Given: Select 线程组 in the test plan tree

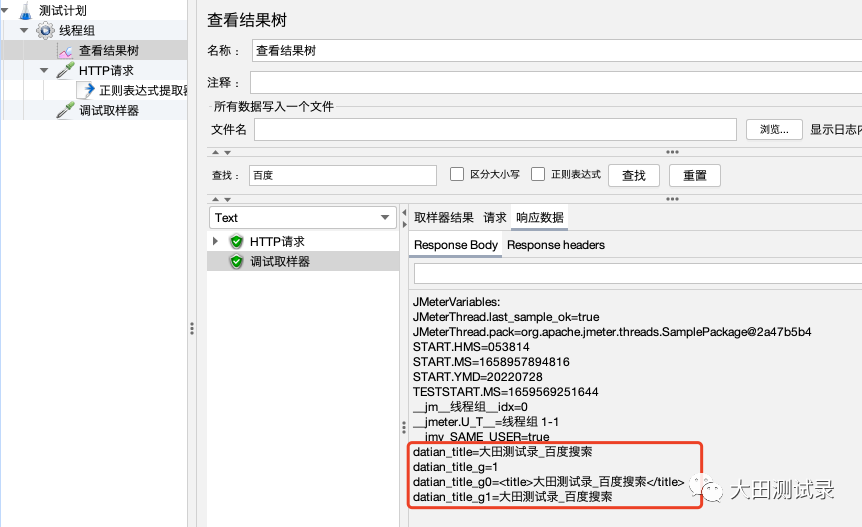Looking at the screenshot, I should coord(77,30).
